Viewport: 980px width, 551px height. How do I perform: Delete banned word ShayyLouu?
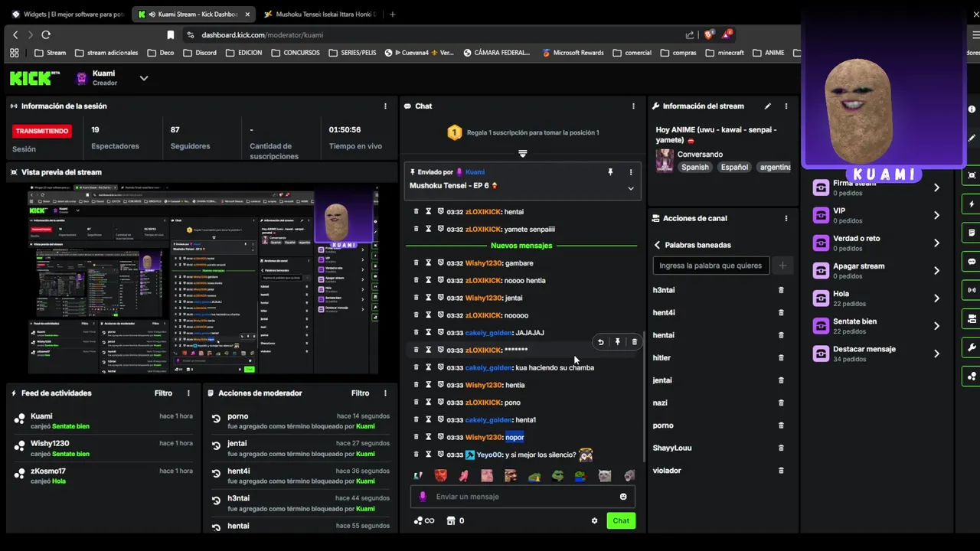point(781,448)
